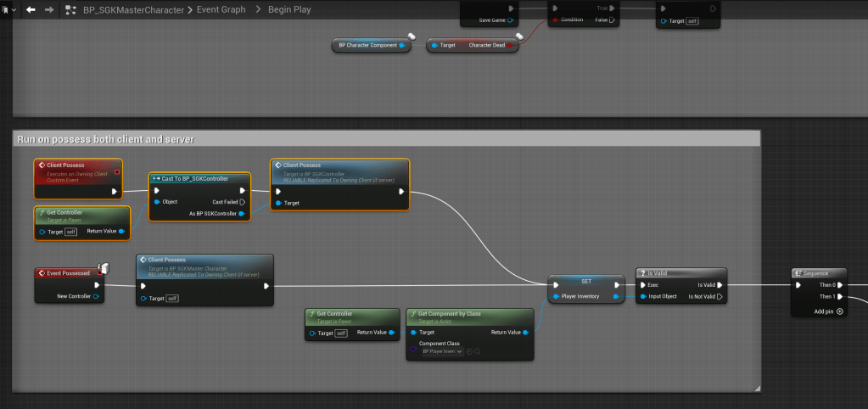
Task: Click Add pin on Sequence node
Action: pos(828,311)
